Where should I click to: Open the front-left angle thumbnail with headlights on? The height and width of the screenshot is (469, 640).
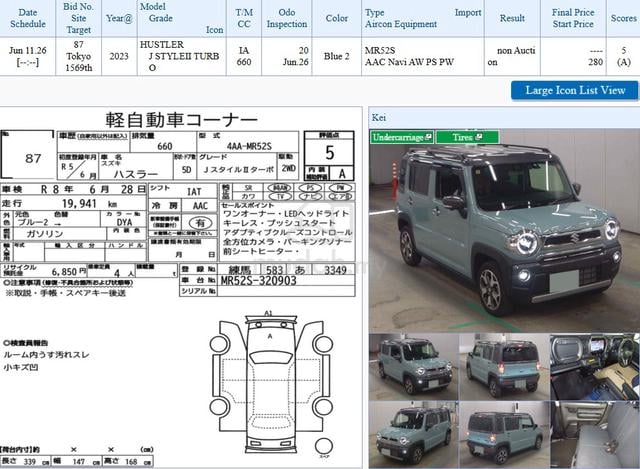pos(413,367)
